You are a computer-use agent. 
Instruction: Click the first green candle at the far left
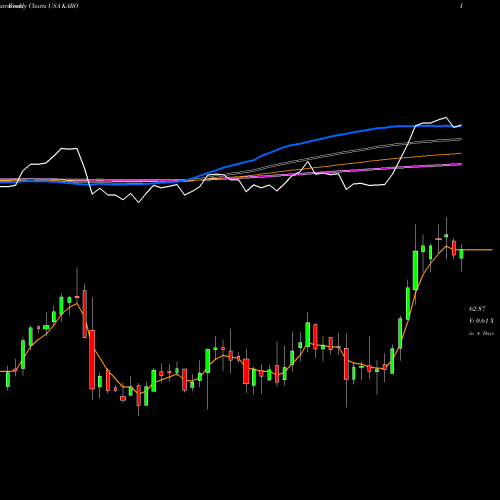8,379
